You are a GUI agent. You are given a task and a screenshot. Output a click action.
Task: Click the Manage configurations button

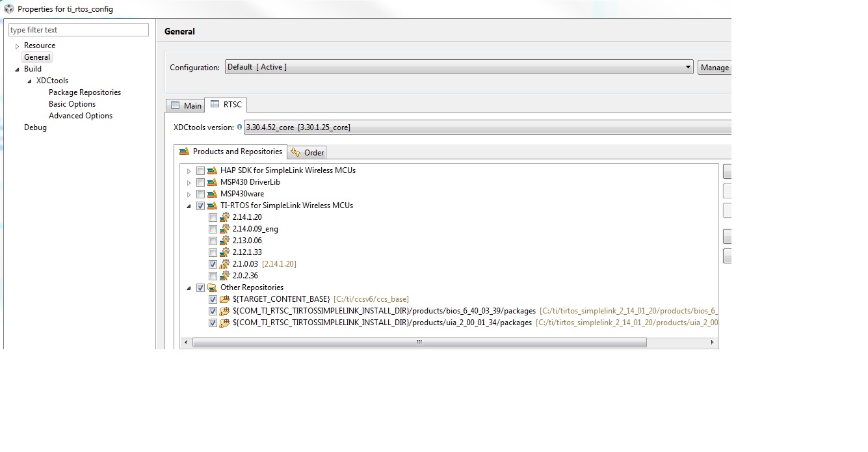point(715,67)
